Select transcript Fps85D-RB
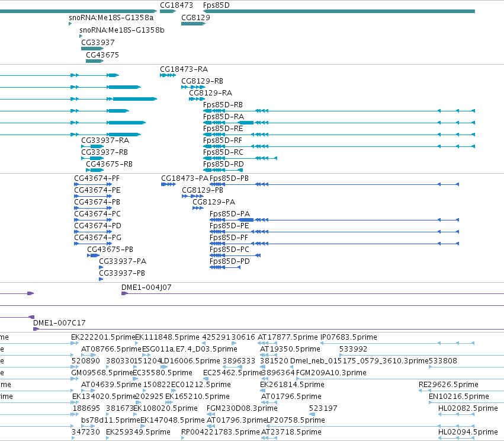The width and height of the screenshot is (504, 441). tap(223, 105)
